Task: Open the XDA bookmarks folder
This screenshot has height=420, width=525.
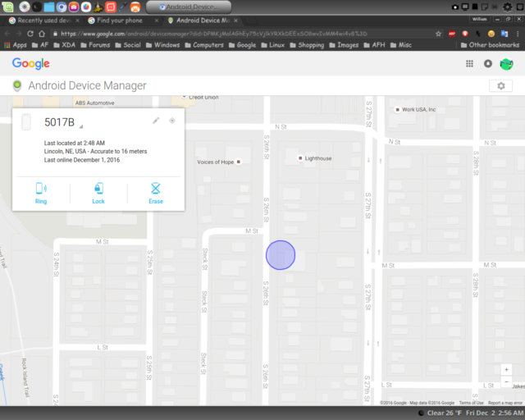Action: [64, 45]
